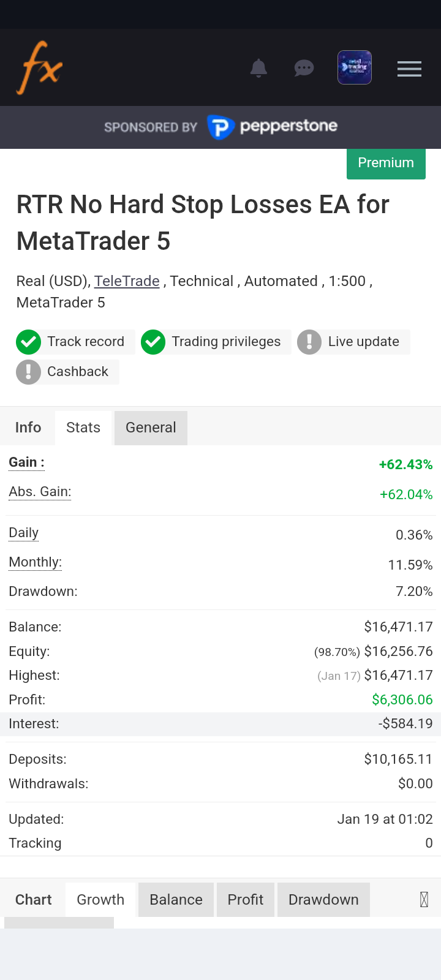The width and height of the screenshot is (441, 980).
Task: Click the Live update warning icon
Action: point(309,342)
